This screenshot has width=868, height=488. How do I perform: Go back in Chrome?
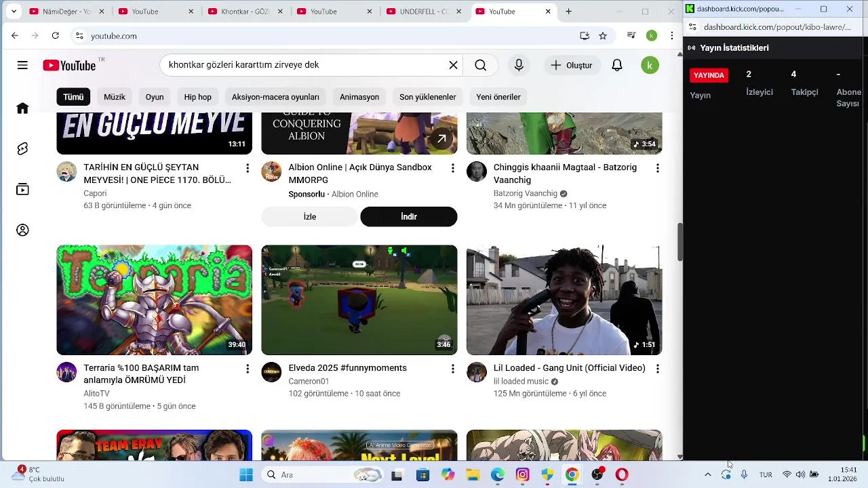click(15, 36)
